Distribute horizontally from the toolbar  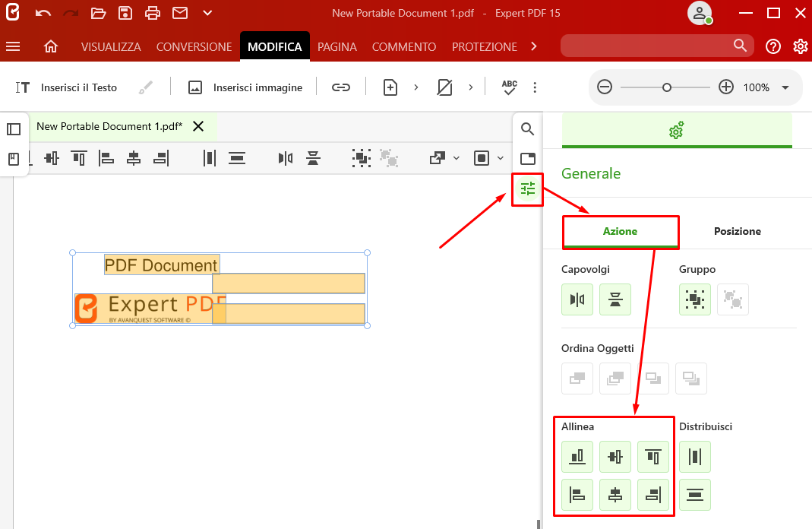tap(209, 158)
